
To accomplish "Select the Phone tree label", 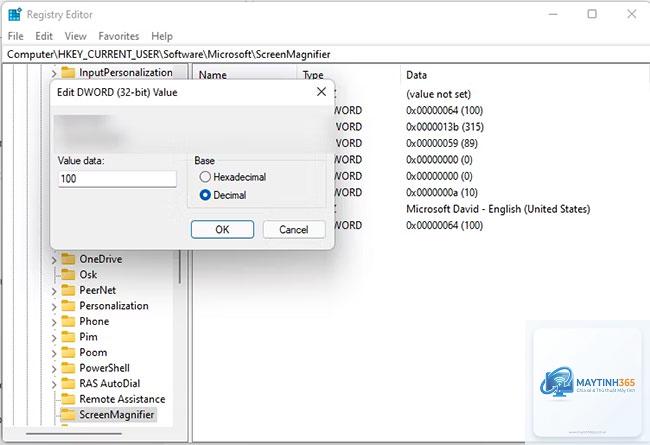I will 95,321.
